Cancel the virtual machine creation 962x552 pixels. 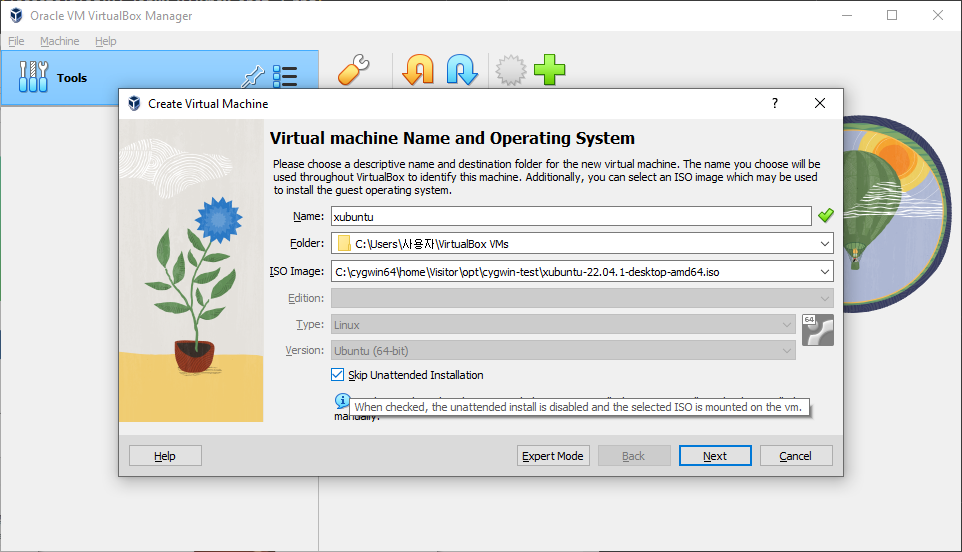796,456
